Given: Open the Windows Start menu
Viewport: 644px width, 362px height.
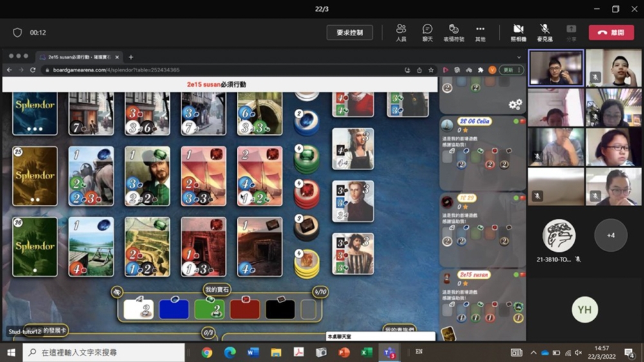Looking at the screenshot, I should click(11, 352).
